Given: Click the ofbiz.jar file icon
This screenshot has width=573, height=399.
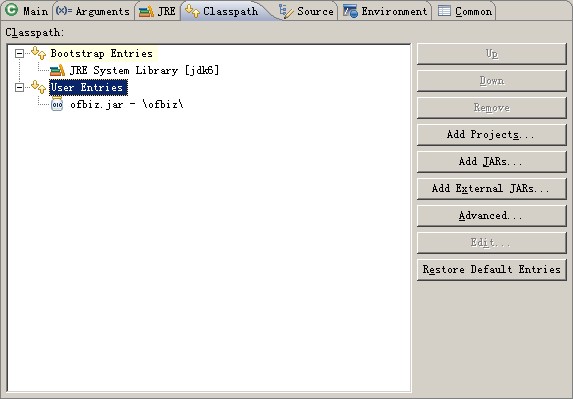Looking at the screenshot, I should click(57, 104).
